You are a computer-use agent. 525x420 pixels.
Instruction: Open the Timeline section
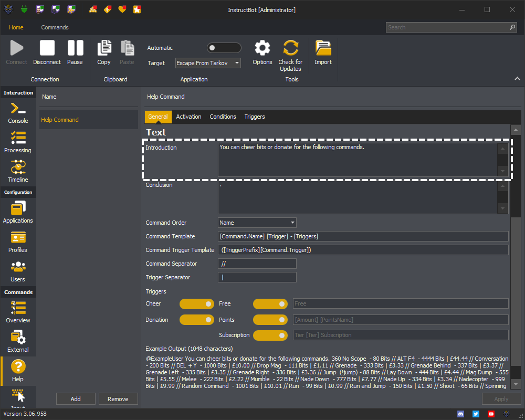[x=18, y=172]
